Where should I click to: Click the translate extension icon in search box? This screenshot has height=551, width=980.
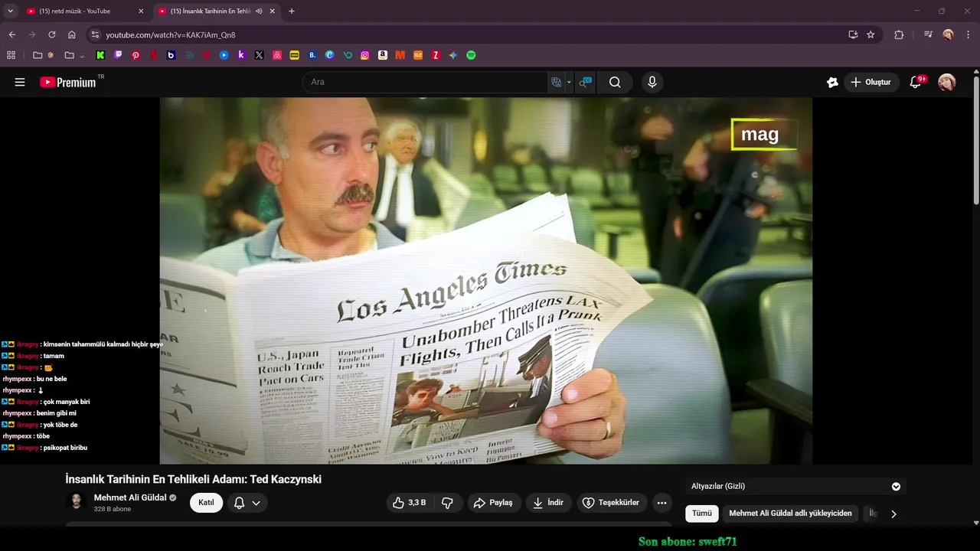557,82
